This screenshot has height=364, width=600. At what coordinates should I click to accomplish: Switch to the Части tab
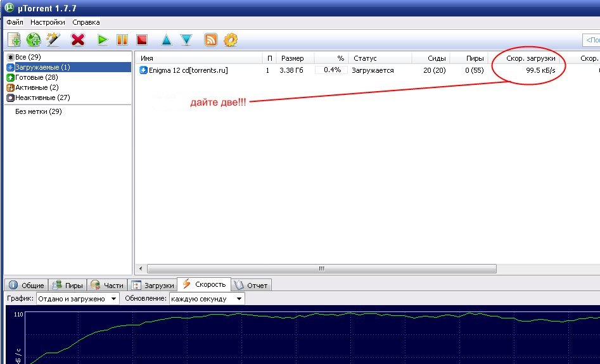(x=108, y=286)
